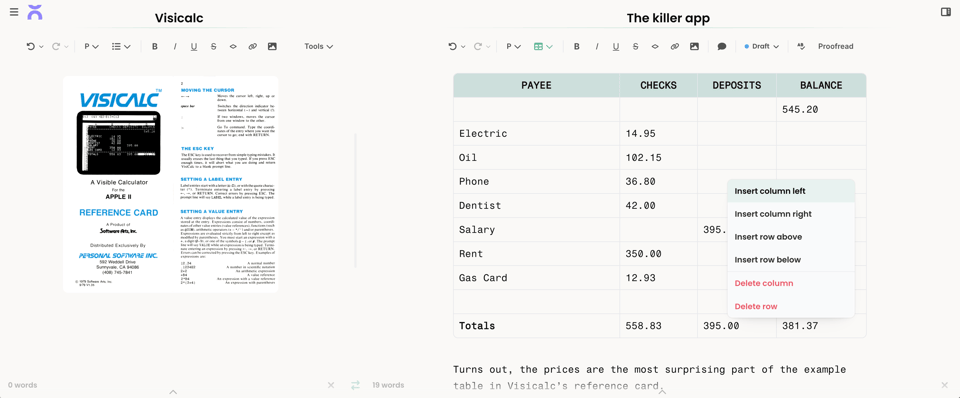Select the BALANCE column header
The height and width of the screenshot is (398, 960).
point(821,85)
